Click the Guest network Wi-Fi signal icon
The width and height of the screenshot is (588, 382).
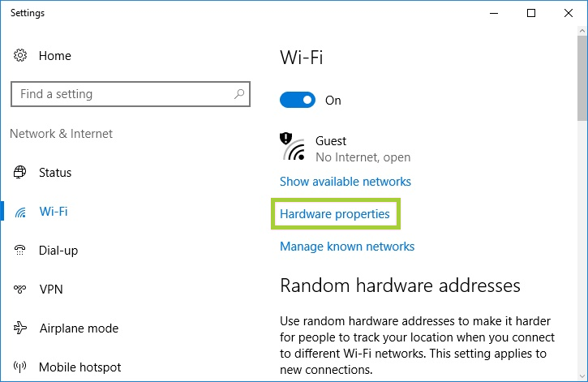tap(293, 147)
